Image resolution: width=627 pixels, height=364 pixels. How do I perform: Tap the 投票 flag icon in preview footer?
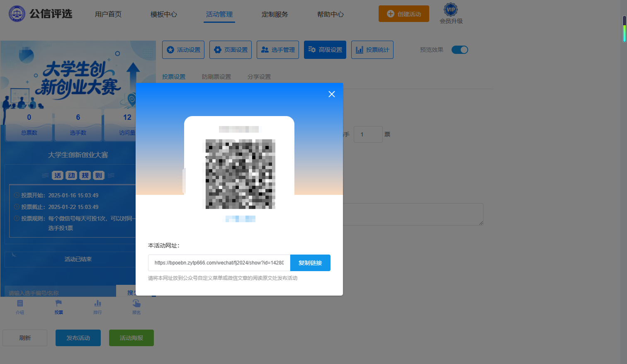(x=58, y=307)
